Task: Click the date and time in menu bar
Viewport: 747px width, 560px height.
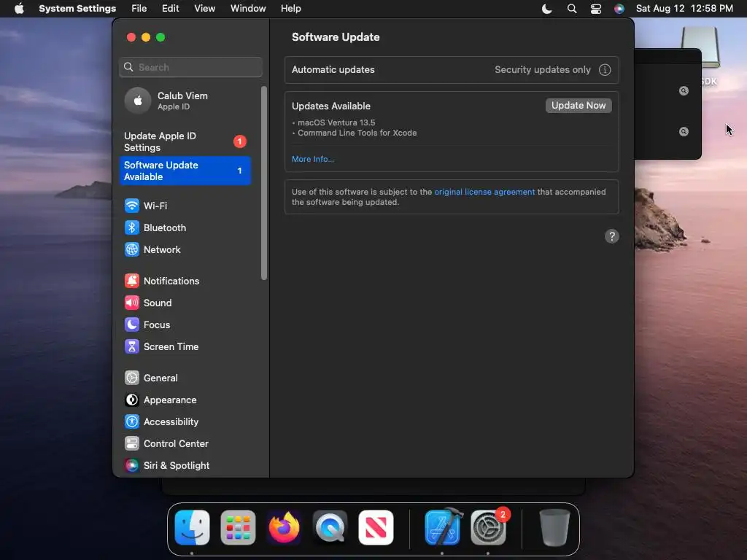Action: point(684,9)
